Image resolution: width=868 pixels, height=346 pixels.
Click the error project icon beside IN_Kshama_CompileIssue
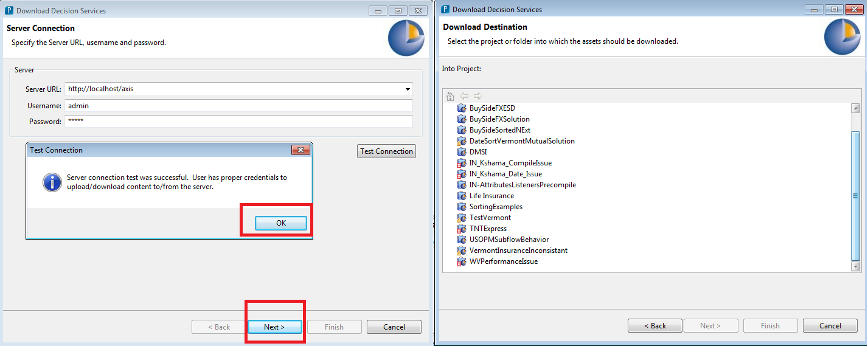tap(462, 163)
